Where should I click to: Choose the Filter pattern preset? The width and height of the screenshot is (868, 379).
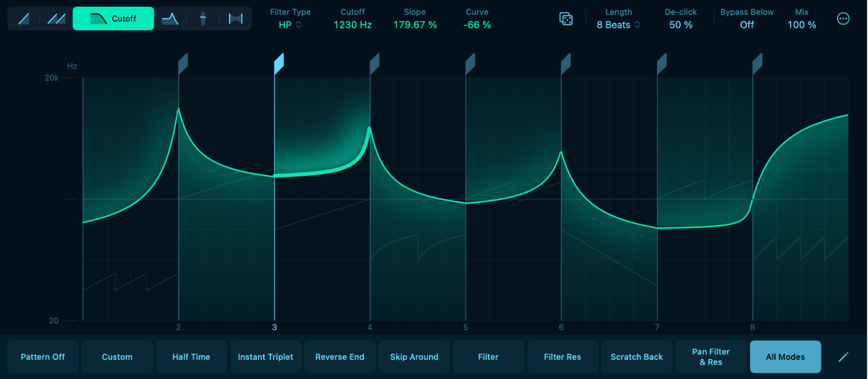488,357
